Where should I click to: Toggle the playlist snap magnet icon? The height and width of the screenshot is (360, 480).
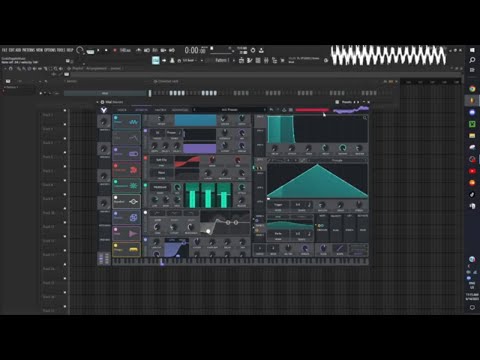coord(11,68)
